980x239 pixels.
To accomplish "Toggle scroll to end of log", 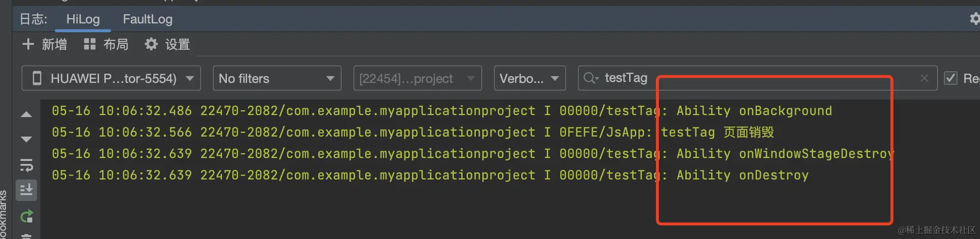I will [x=26, y=190].
